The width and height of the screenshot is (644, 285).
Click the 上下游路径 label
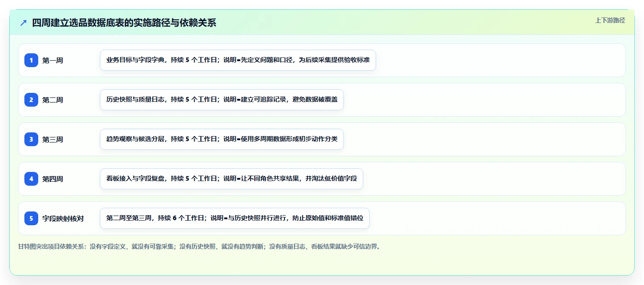tap(610, 20)
